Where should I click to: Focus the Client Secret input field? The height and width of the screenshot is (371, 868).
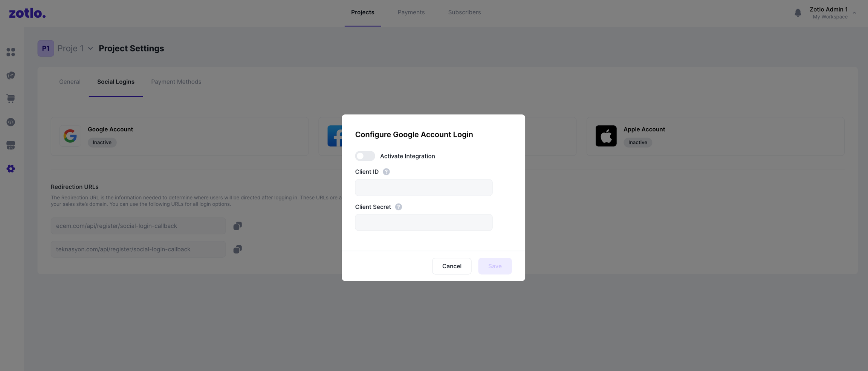(423, 222)
